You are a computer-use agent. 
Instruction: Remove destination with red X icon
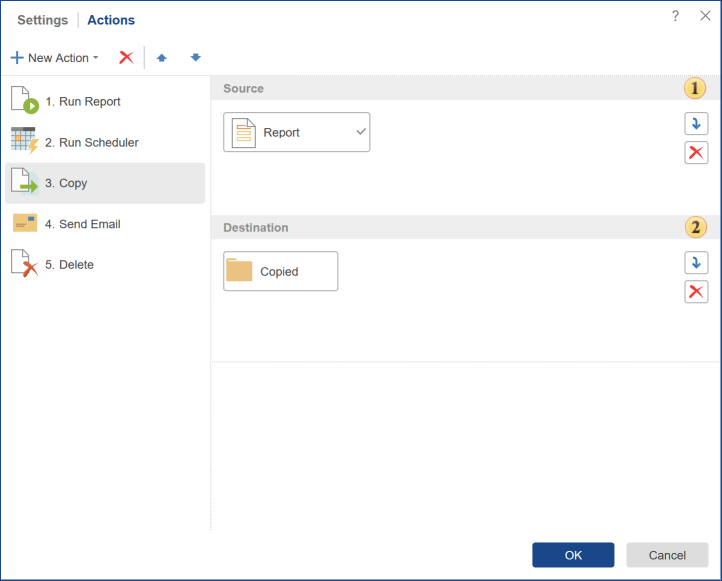696,292
